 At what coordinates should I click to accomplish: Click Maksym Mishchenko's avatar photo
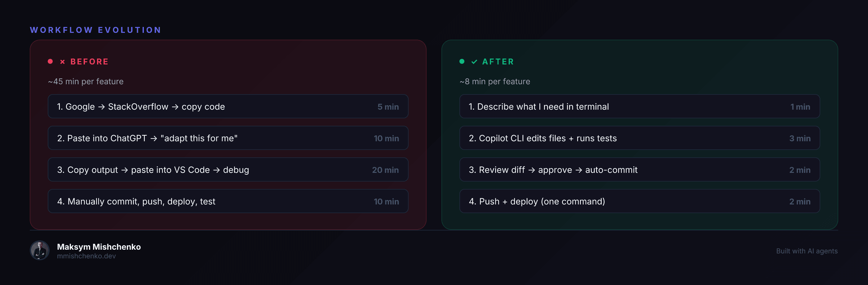40,250
